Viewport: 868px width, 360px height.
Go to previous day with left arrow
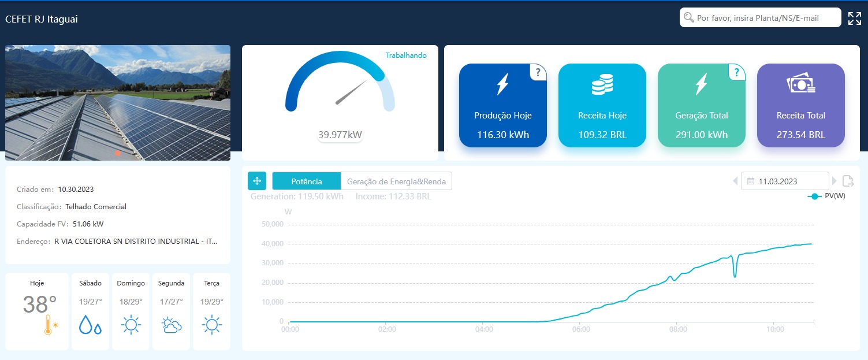click(735, 181)
